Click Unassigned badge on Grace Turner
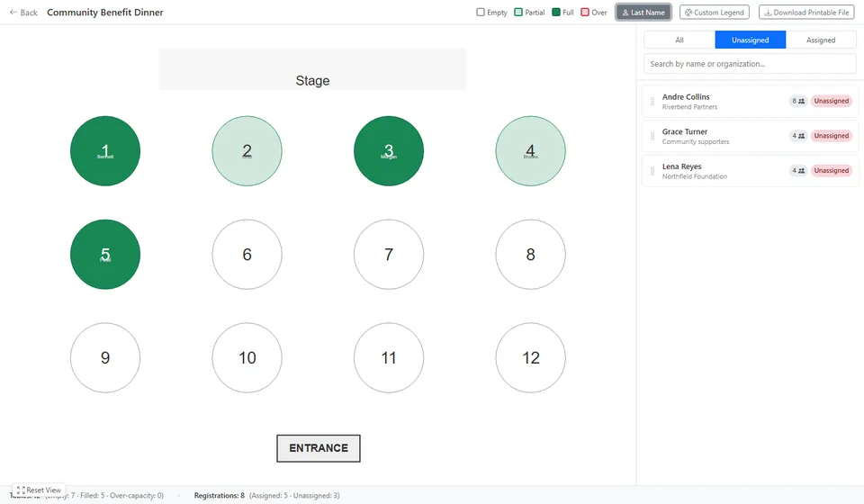The image size is (864, 504). pyautogui.click(x=831, y=136)
